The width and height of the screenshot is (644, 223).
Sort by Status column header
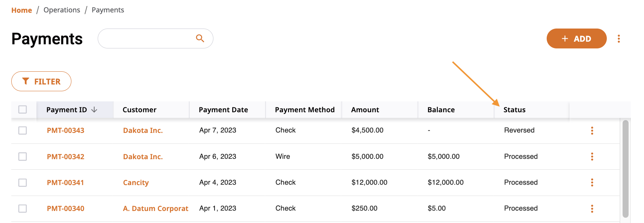pos(514,110)
